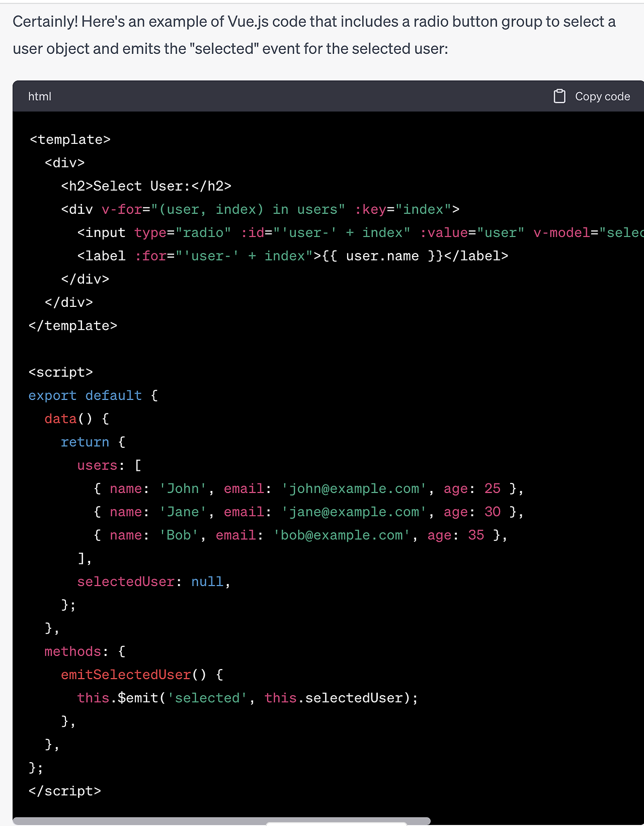Click the this.$emit('selected', ...) line
This screenshot has width=644, height=826.
(248, 698)
